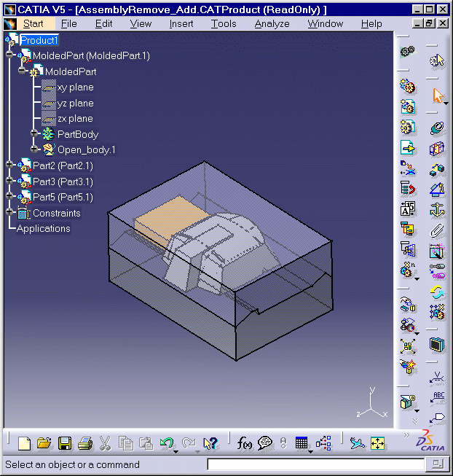Viewport: 453px width, 476px height.
Task: Click the Existing Component arrow-document icon
Action: (408, 148)
